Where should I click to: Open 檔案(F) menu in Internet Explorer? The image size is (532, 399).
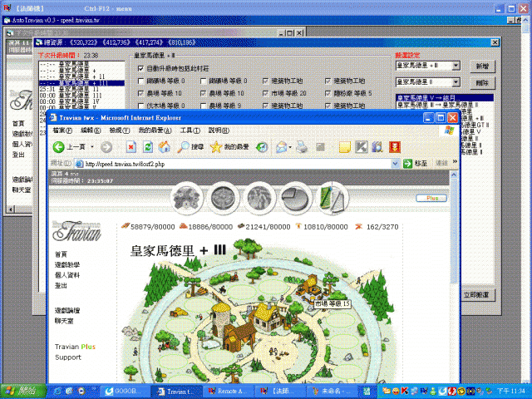pyautogui.click(x=62, y=131)
